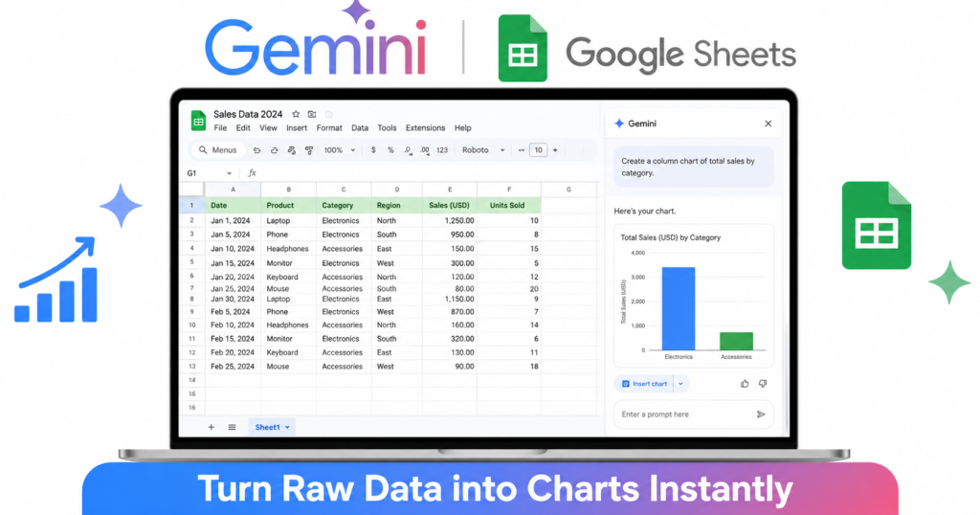Add a new sheet with the plus icon
The height and width of the screenshot is (515, 980).
pyautogui.click(x=212, y=428)
